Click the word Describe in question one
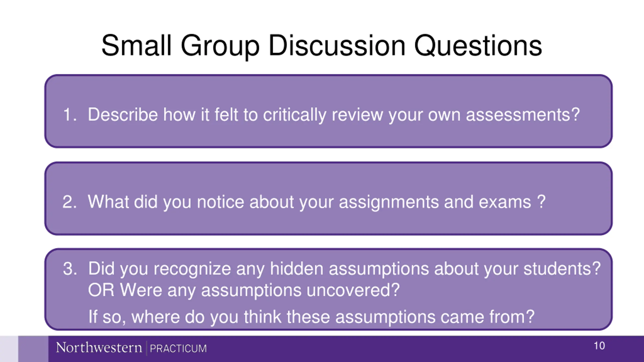The image size is (644, 362). (123, 115)
